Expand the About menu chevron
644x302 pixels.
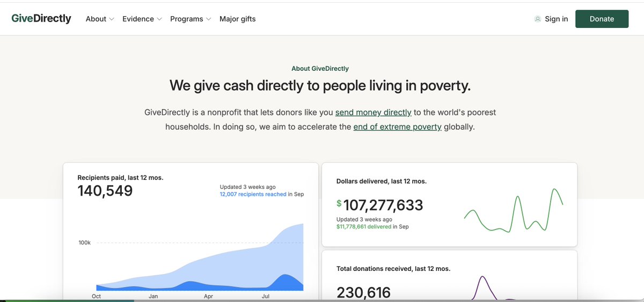click(x=112, y=19)
